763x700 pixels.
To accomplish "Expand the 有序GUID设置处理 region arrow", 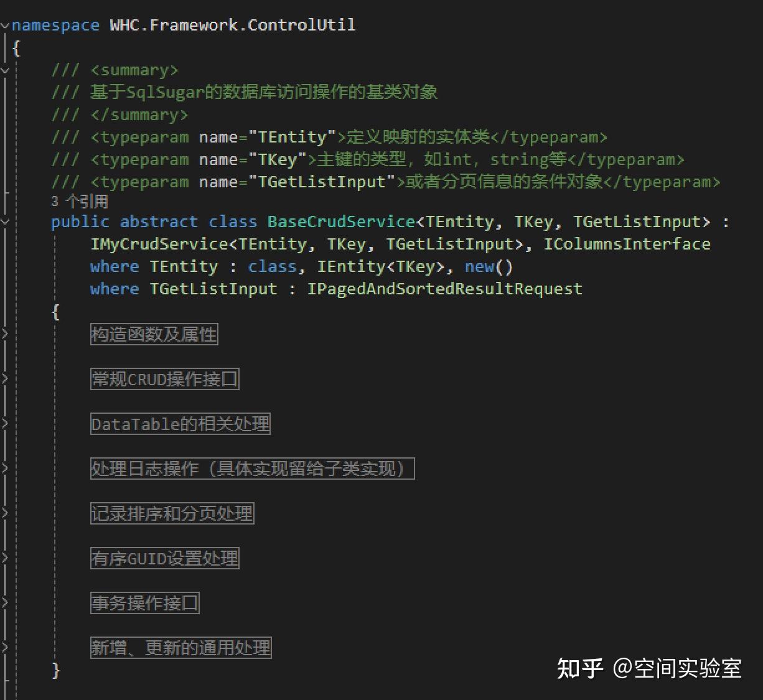I will (5, 558).
